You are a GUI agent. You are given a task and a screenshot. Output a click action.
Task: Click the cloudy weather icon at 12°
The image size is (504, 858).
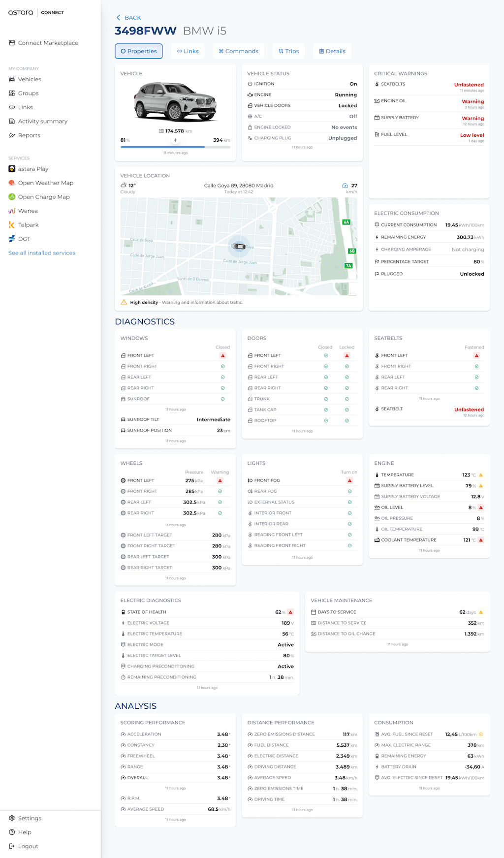point(124,186)
